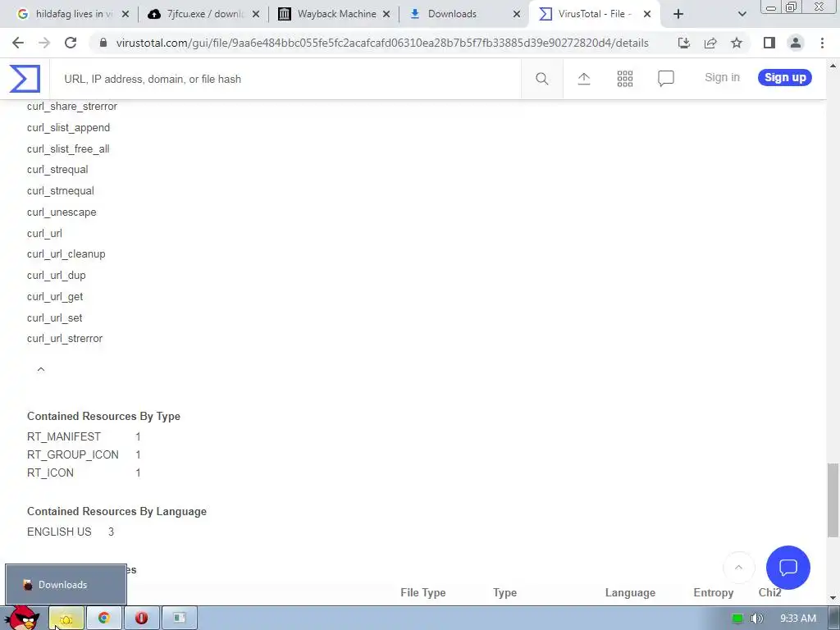Click the Downloads taskbar preview popup
The width and height of the screenshot is (840, 630).
click(x=66, y=584)
